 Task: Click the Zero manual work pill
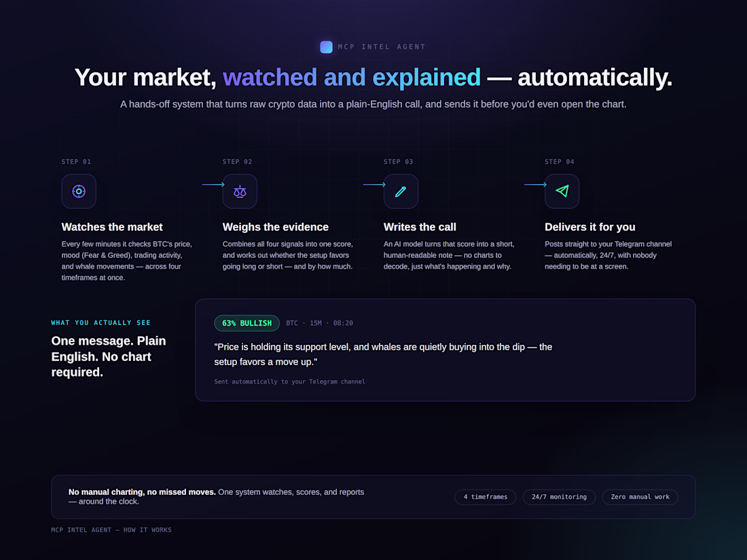[640, 497]
